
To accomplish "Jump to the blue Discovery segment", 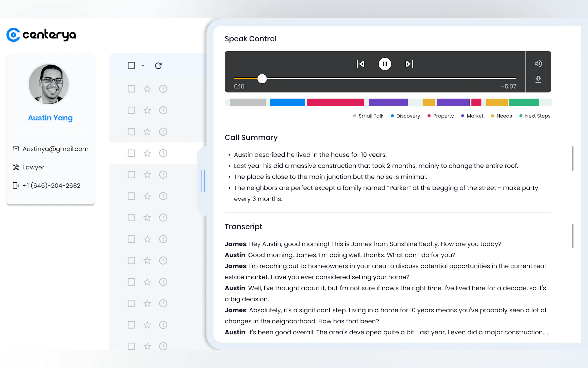I will tap(287, 102).
